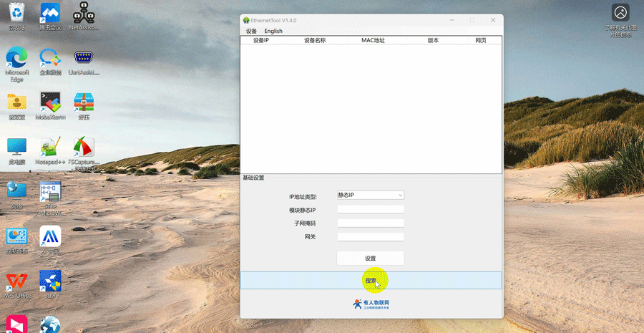Open the STEP 7 MicroWIN shortcut
Image resolution: width=644 pixels, height=333 pixels.
(x=50, y=193)
